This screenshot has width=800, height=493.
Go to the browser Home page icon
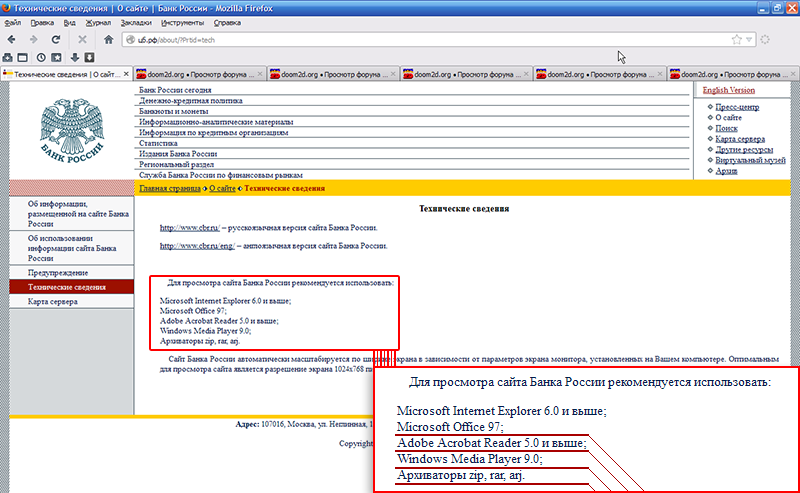tap(108, 39)
